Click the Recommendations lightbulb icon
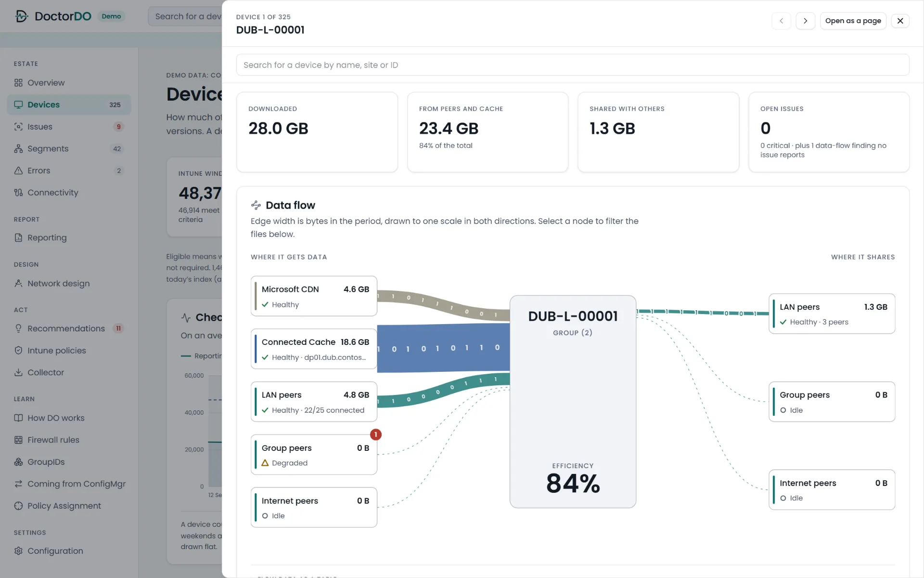The height and width of the screenshot is (578, 924). [x=18, y=328]
